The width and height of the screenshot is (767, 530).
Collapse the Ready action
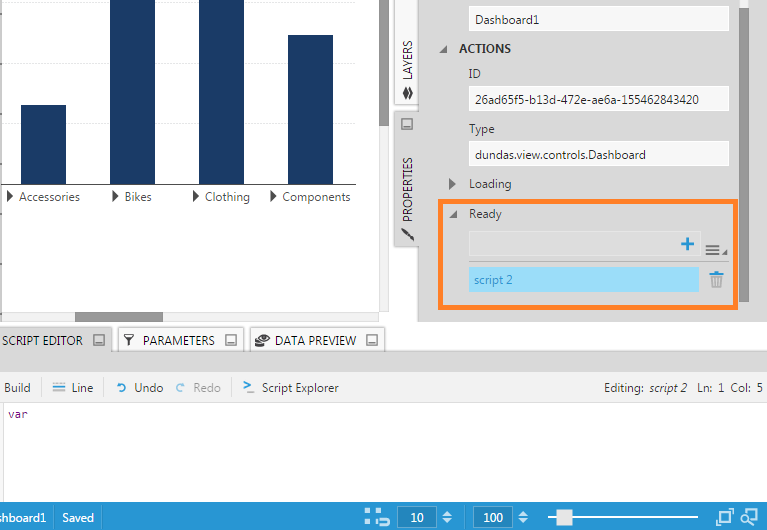pos(453,214)
